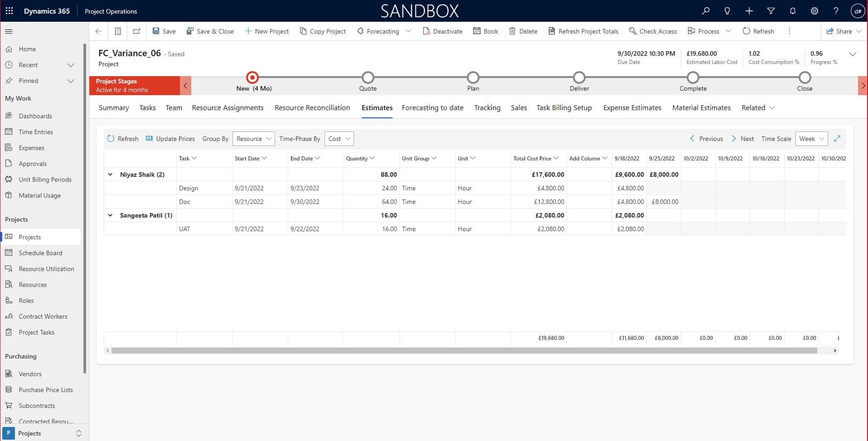Save the project
The width and height of the screenshot is (868, 441).
click(164, 31)
